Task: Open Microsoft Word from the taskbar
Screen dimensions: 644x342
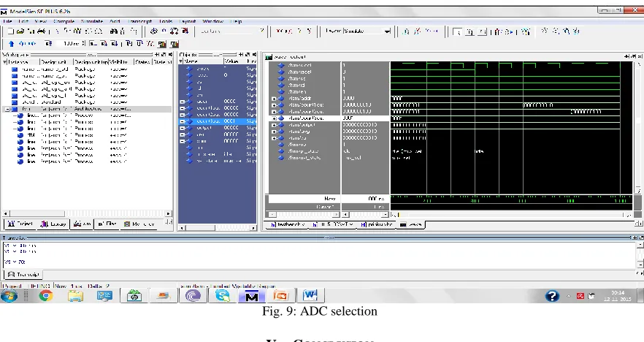Action: click(310, 295)
